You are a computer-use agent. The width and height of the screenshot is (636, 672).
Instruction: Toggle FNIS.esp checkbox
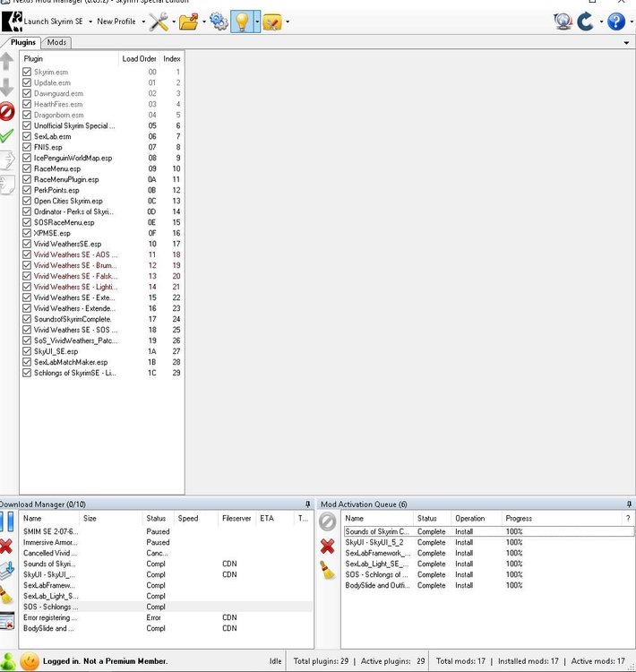click(27, 147)
